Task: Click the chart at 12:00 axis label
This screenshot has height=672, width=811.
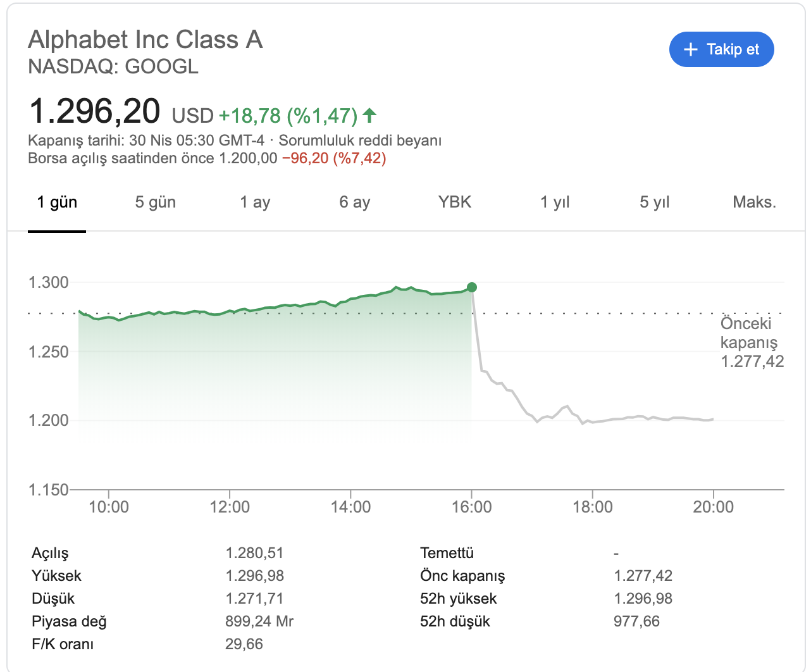Action: (230, 507)
